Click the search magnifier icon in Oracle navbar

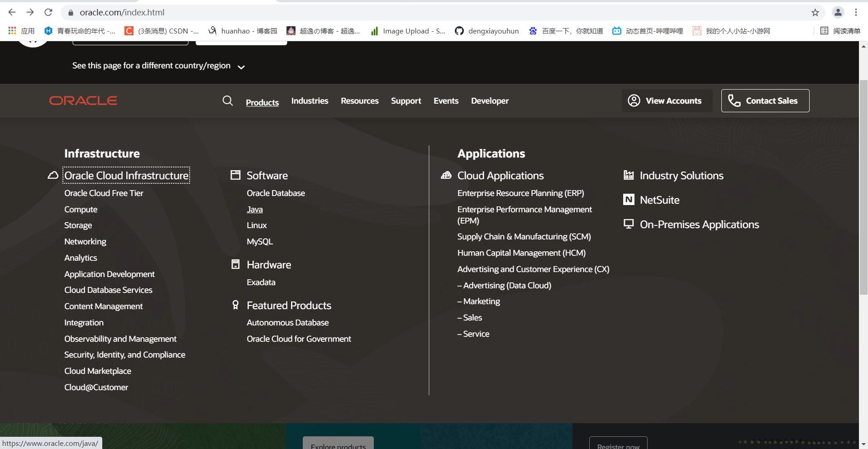228,100
